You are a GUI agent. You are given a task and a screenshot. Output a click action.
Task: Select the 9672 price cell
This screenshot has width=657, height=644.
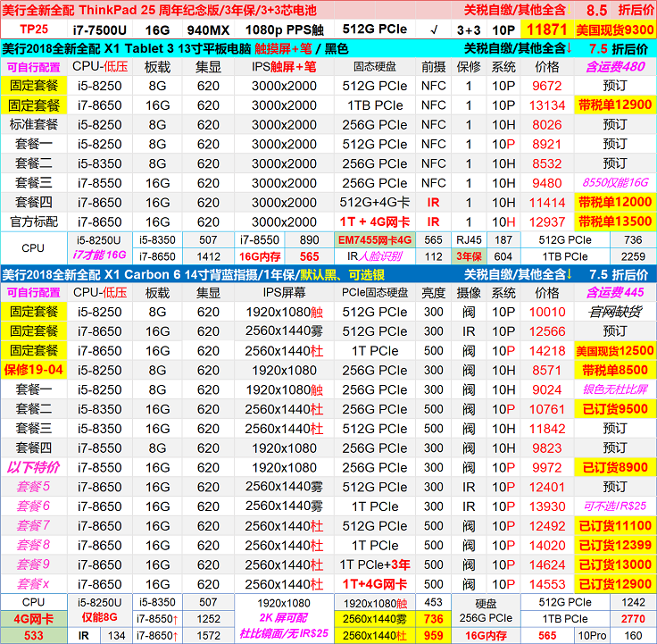click(x=547, y=86)
